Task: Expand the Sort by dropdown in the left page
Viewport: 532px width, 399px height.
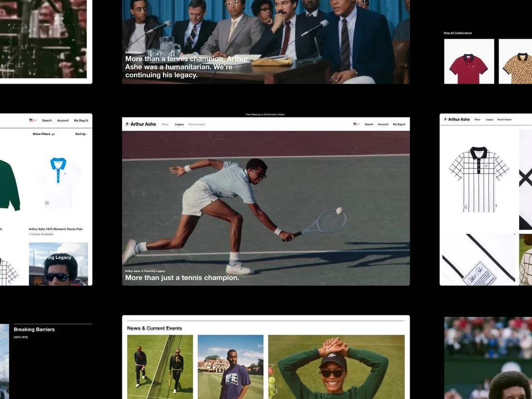Action: pyautogui.click(x=81, y=134)
